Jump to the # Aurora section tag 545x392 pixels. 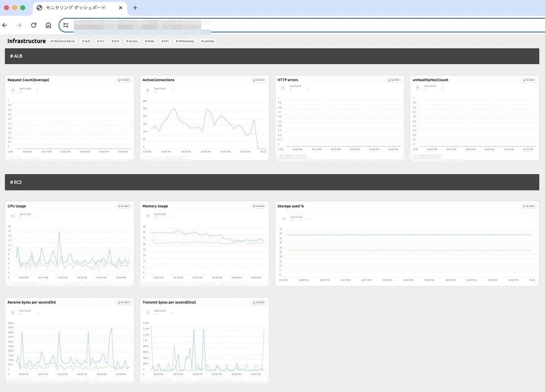click(x=132, y=41)
